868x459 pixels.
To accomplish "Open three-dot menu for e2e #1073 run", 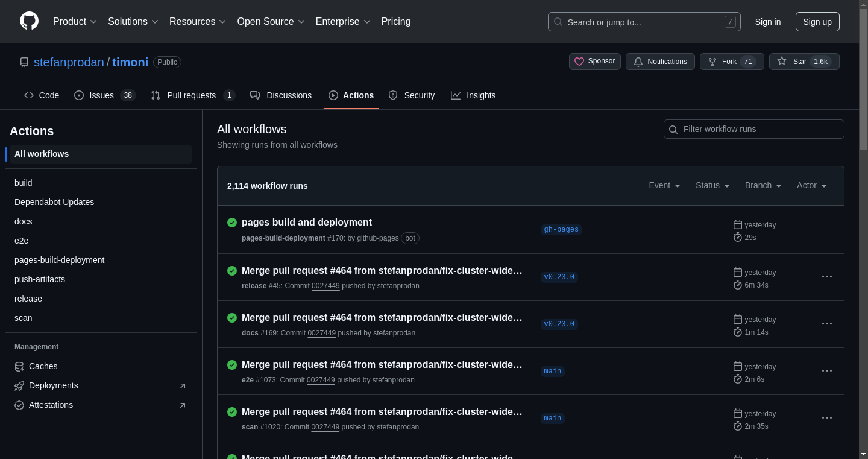I will point(827,371).
